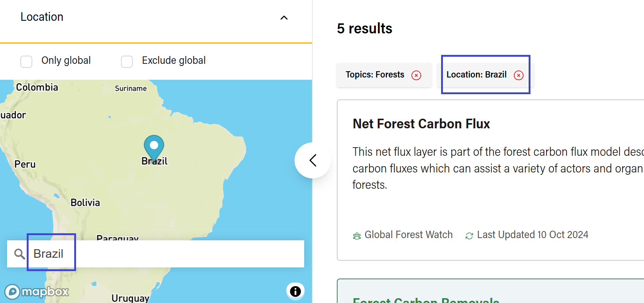
Task: Enable the Only global checkbox
Action: click(x=26, y=62)
